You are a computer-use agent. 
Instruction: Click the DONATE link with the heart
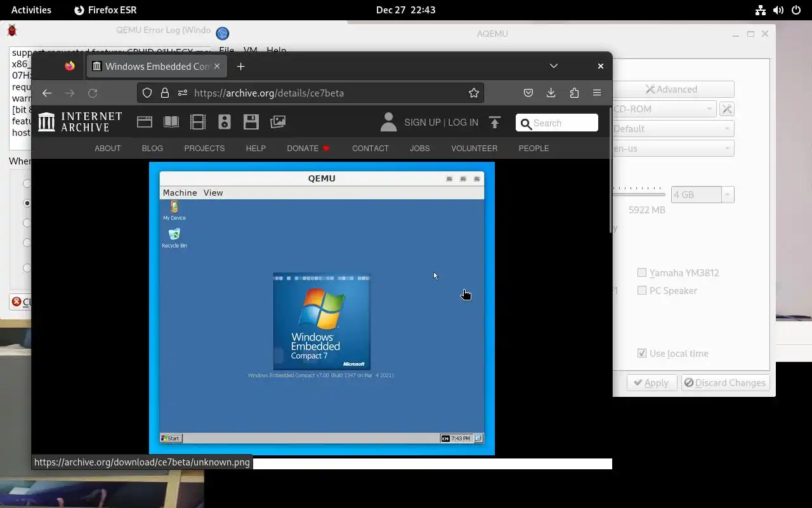point(308,148)
